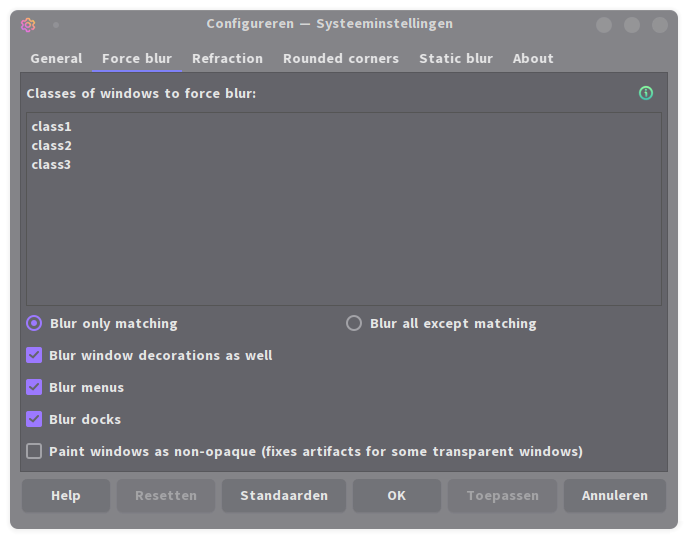Toggle the Blur docks checkbox
The width and height of the screenshot is (688, 539).
(x=34, y=419)
